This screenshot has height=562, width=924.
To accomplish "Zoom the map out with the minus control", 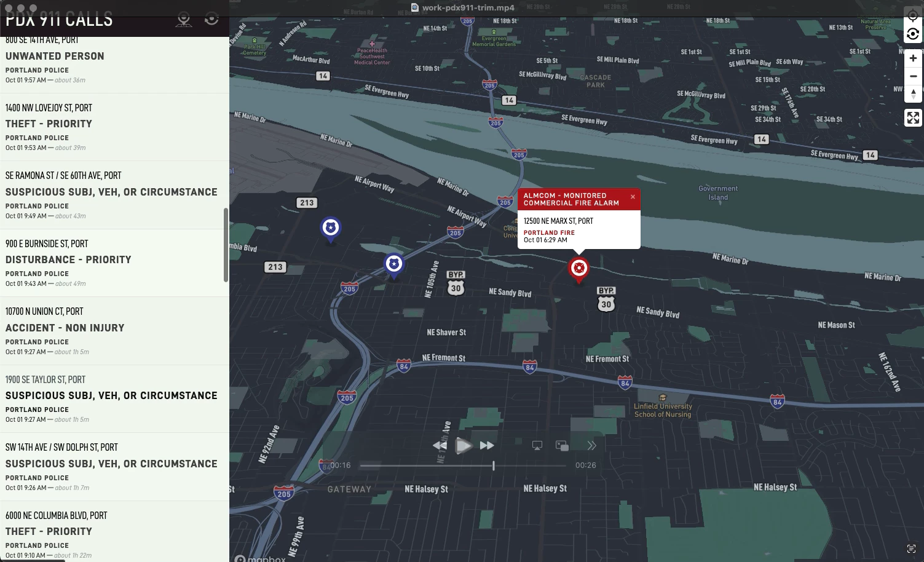I will [x=914, y=75].
